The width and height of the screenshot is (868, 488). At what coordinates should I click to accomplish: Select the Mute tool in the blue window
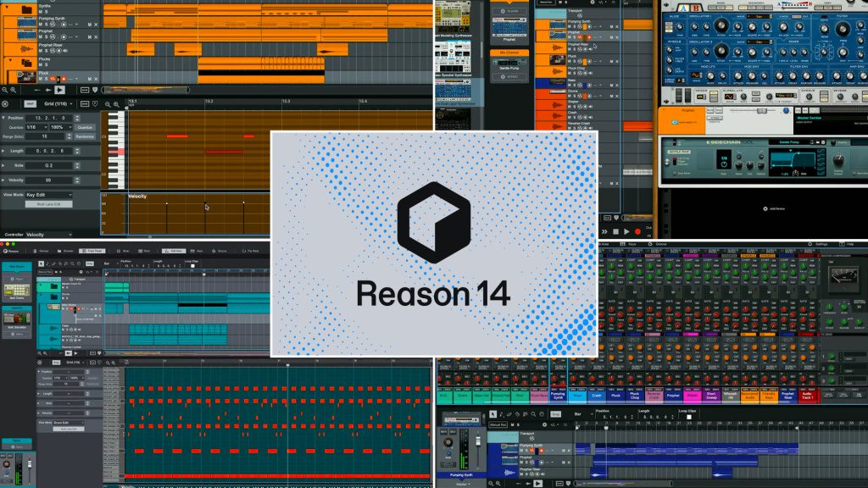pos(526,414)
